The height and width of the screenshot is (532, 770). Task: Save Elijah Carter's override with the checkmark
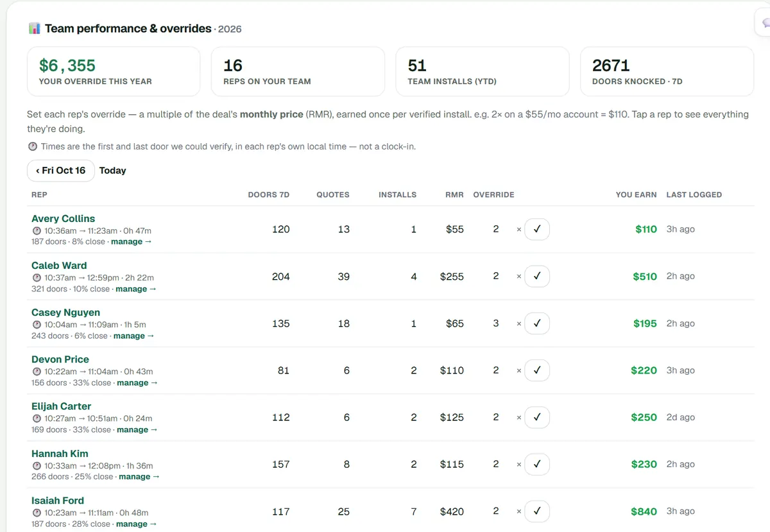tap(537, 417)
